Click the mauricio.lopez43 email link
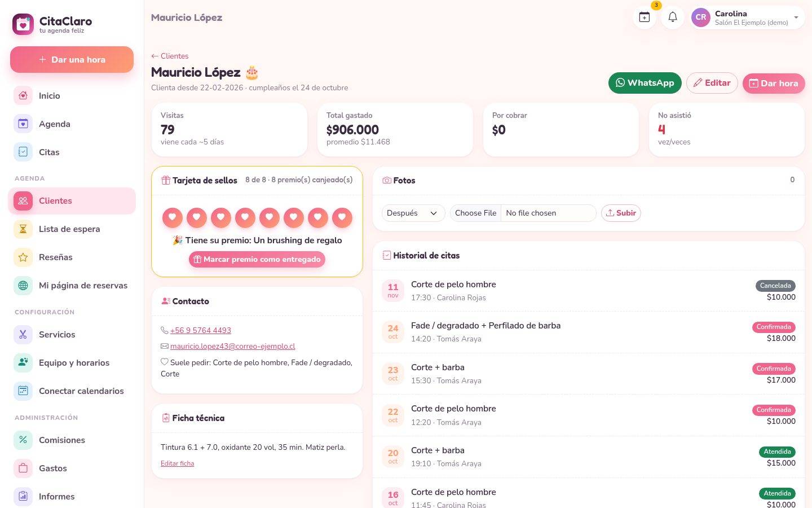The width and height of the screenshot is (812, 508). [233, 346]
